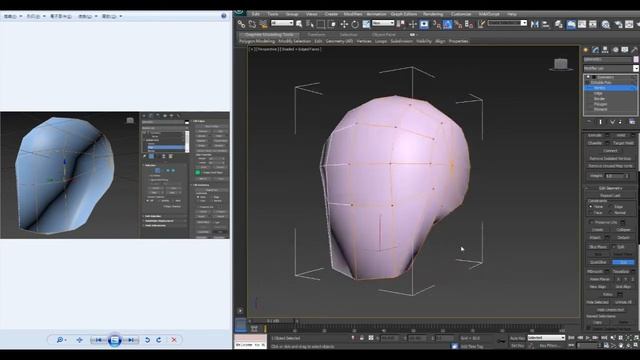Click the Select and Link chain icon
Viewport: 640px width, 360px height.
(x=241, y=24)
